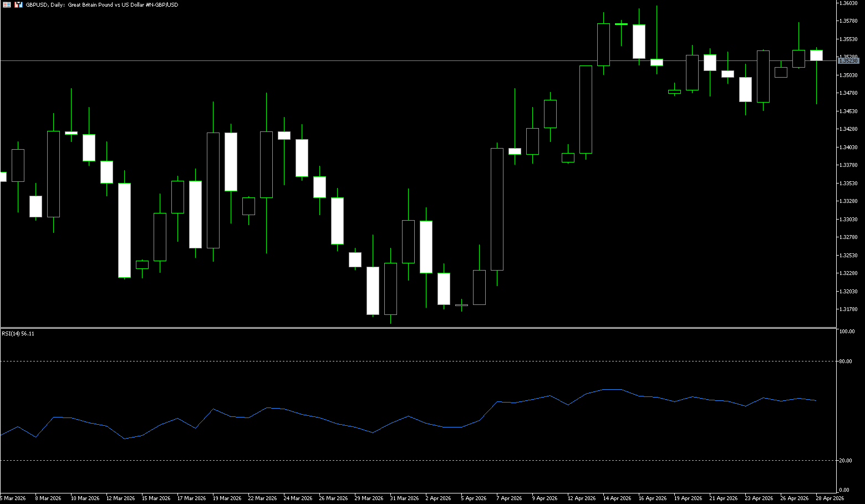Select the horizontal current-price line across the chart
Image resolution: width=865 pixels, height=504 pixels.
(333, 60)
